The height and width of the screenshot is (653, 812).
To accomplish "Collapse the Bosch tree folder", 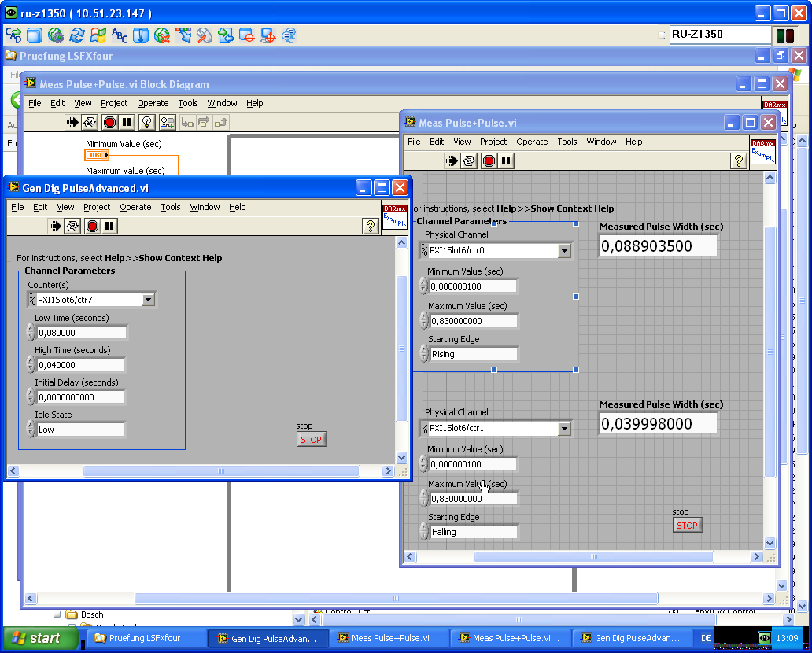I will pyautogui.click(x=57, y=614).
